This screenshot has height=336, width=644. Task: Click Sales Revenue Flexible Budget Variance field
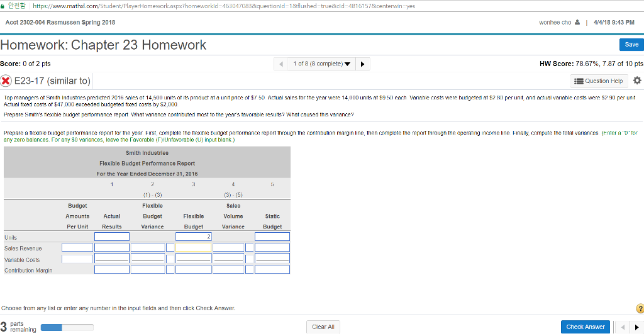point(148,247)
